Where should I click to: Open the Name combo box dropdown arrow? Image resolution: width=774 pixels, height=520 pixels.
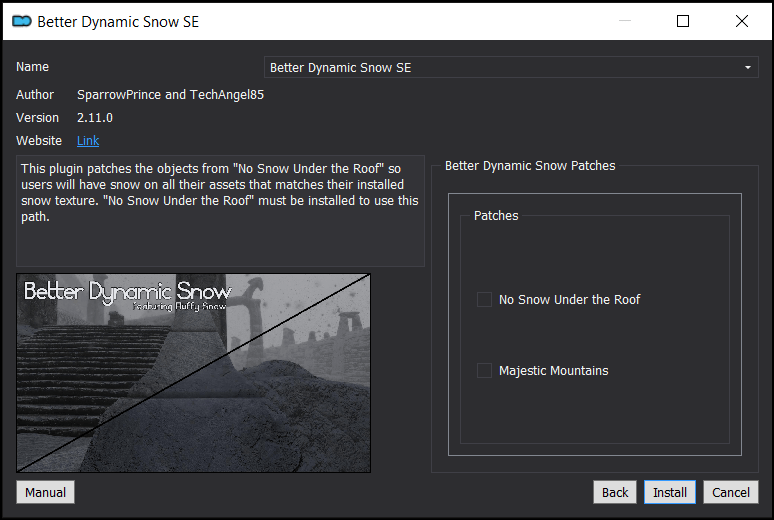coord(747,67)
